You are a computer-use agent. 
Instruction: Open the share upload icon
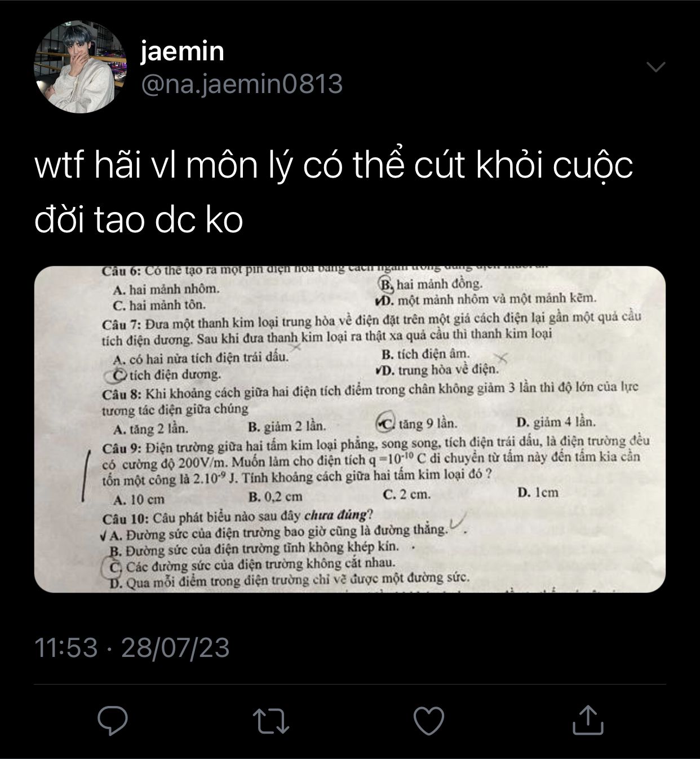[x=587, y=720]
